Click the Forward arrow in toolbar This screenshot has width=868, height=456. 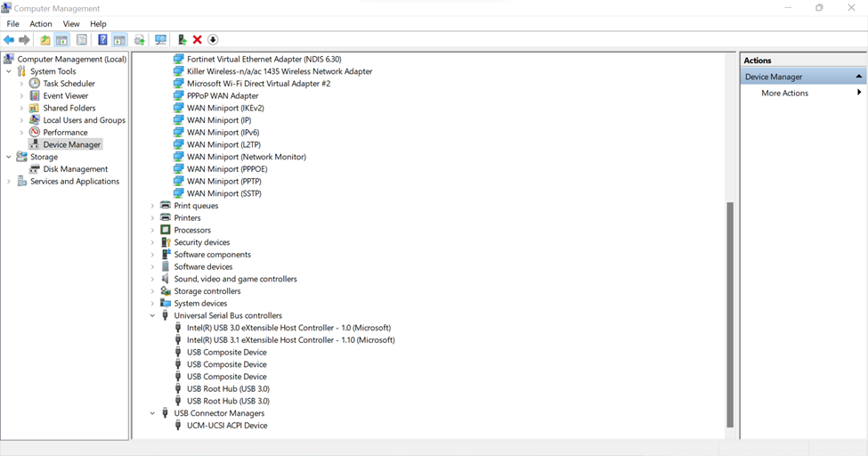tap(24, 40)
